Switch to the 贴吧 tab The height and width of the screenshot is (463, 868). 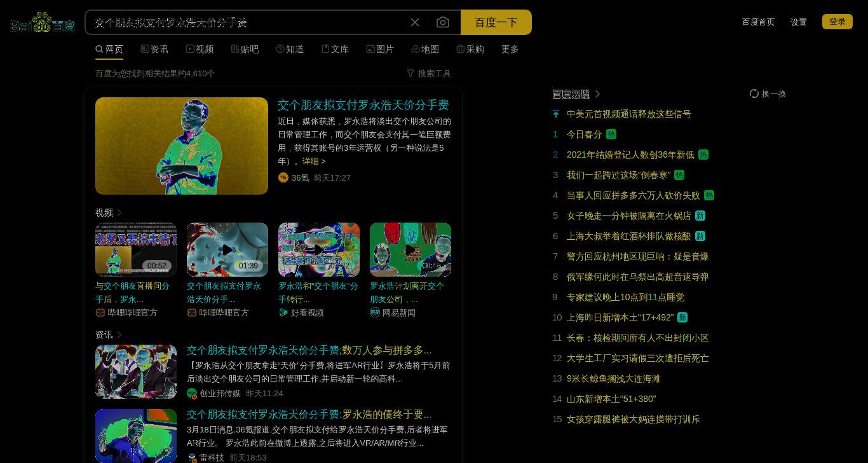tap(245, 49)
